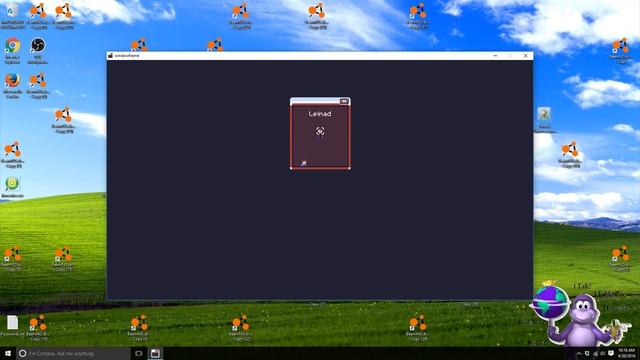Open the Windows Start menu
640x360 pixels.
(x=8, y=353)
